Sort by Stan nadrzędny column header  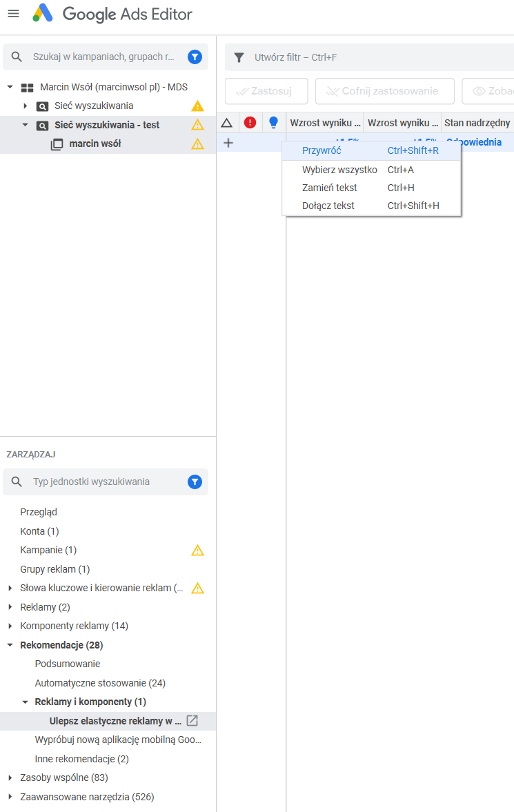coord(477,123)
